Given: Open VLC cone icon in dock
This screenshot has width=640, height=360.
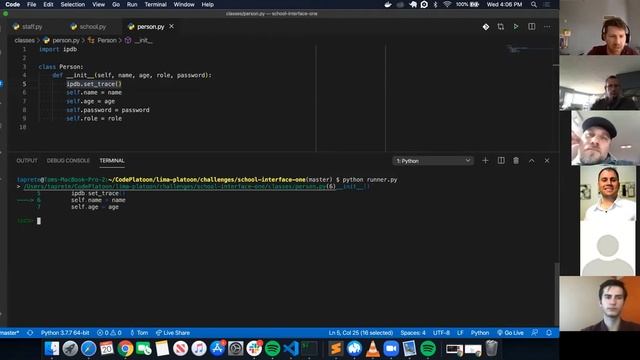Looking at the screenshot, I should tap(373, 349).
